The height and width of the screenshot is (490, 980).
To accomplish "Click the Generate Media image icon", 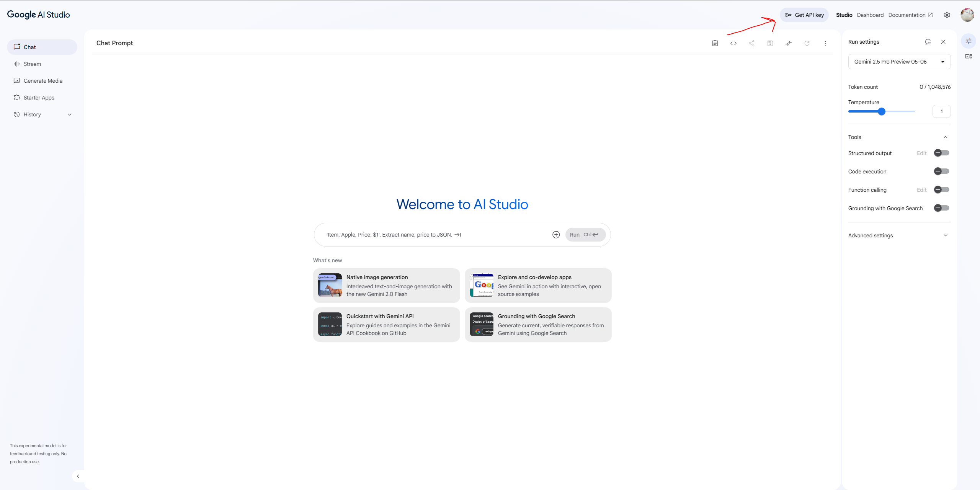I will point(17,81).
